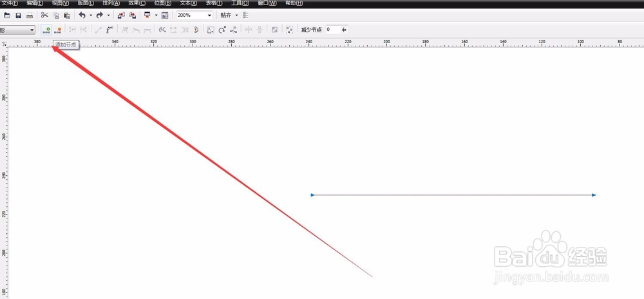644x299 pixels.
Task: Select the right end node of line
Action: pos(594,195)
